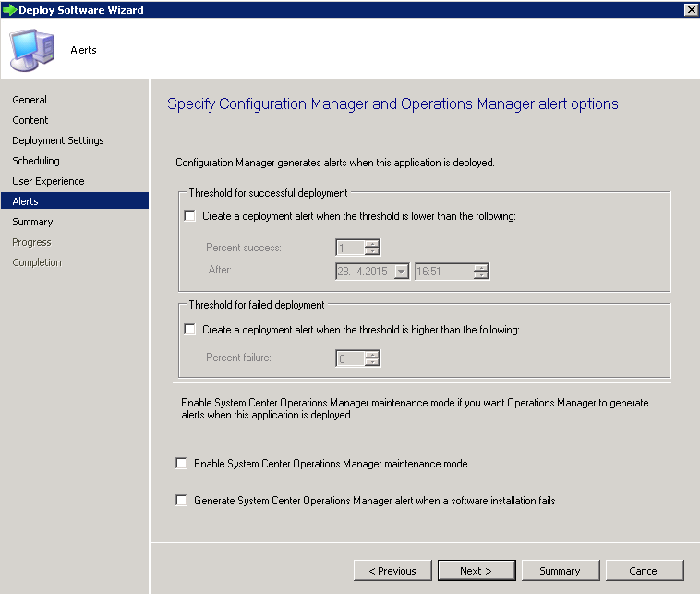The image size is (700, 594).
Task: Click the Percent failure number field
Action: tap(350, 358)
